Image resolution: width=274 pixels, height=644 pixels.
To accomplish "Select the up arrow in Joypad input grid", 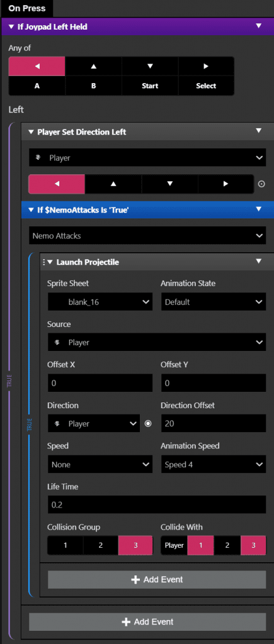I will 93,66.
